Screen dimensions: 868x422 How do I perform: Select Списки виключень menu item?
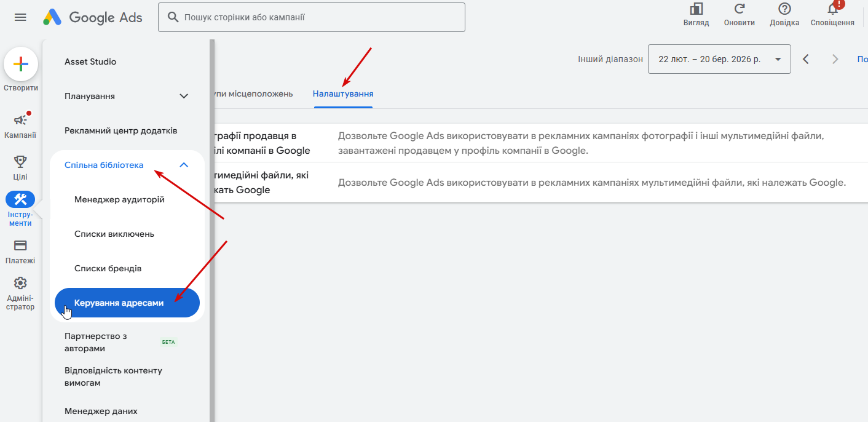pyautogui.click(x=114, y=234)
